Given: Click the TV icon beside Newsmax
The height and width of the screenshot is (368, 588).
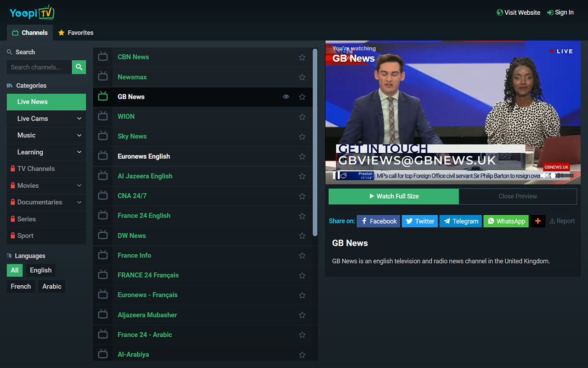Looking at the screenshot, I should 103,77.
